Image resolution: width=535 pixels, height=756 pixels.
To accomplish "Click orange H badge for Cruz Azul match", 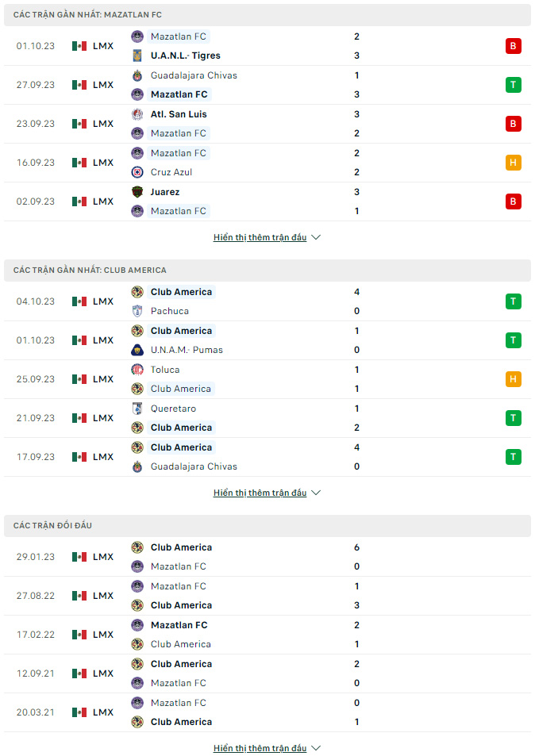I will pos(514,163).
